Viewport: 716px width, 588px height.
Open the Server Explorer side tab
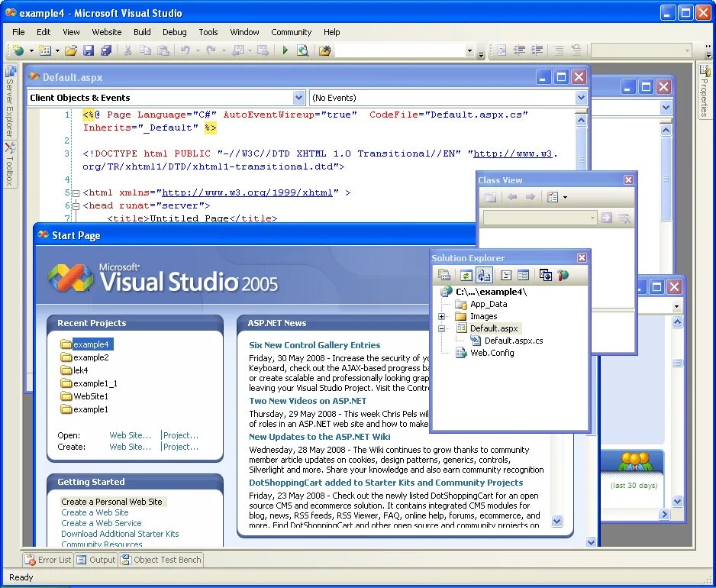(x=10, y=102)
